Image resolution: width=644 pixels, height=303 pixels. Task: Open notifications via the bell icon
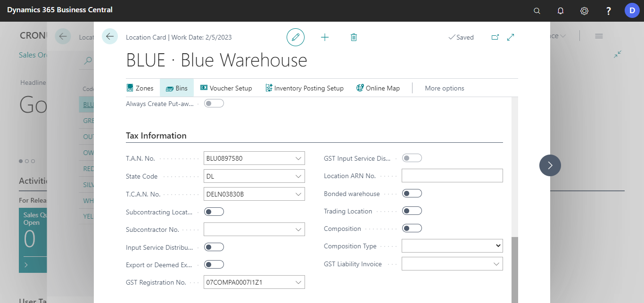[561, 10]
